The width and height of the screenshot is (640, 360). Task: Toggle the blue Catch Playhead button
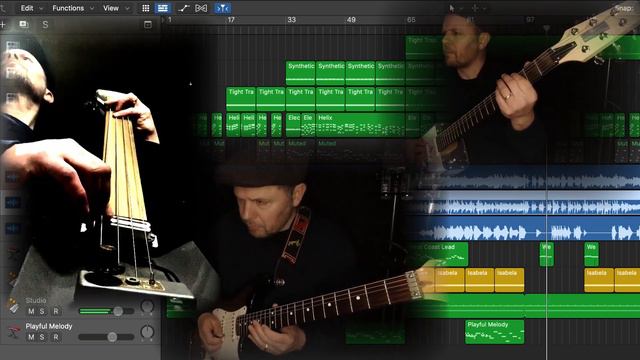(223, 8)
